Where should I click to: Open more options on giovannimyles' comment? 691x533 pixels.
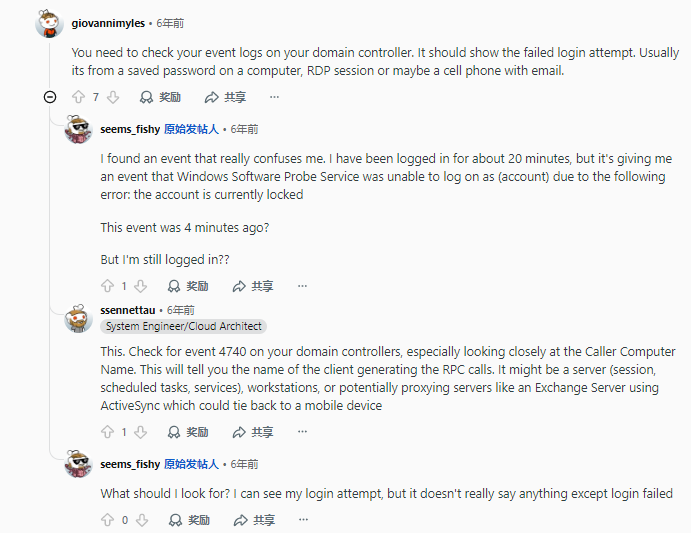click(x=274, y=97)
